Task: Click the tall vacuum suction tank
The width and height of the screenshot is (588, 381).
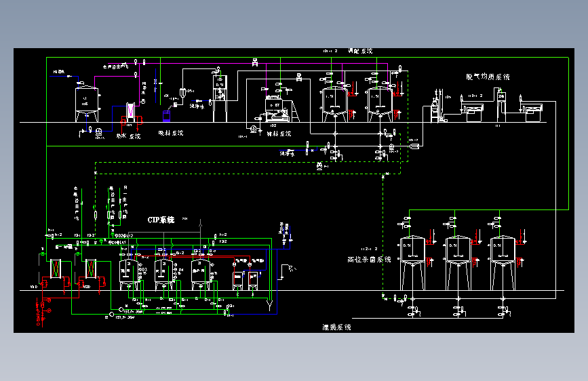Action: (220, 98)
